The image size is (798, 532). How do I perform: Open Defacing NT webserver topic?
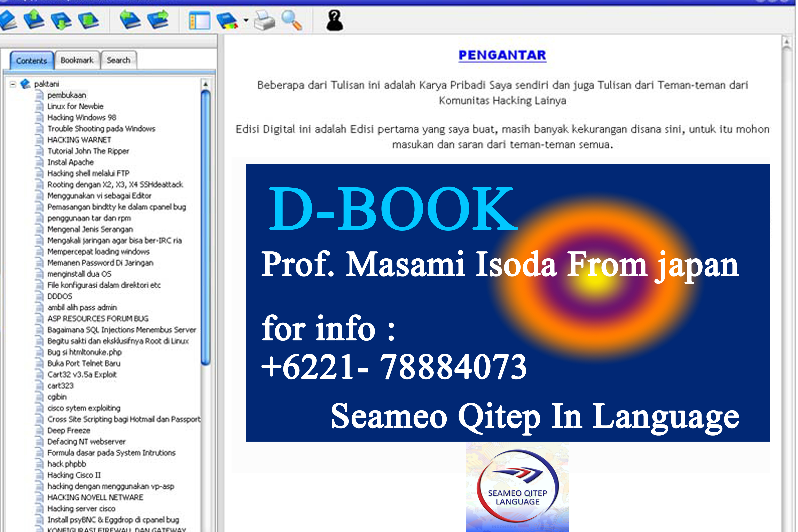[86, 442]
